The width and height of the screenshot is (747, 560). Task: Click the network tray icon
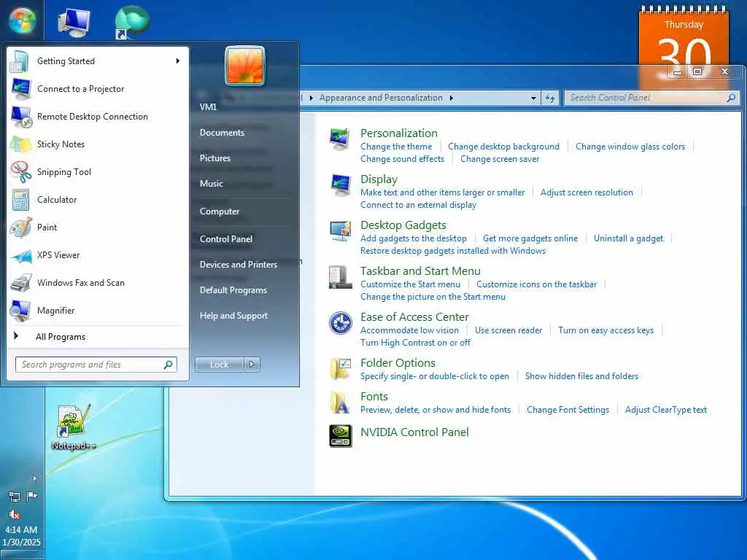15,497
